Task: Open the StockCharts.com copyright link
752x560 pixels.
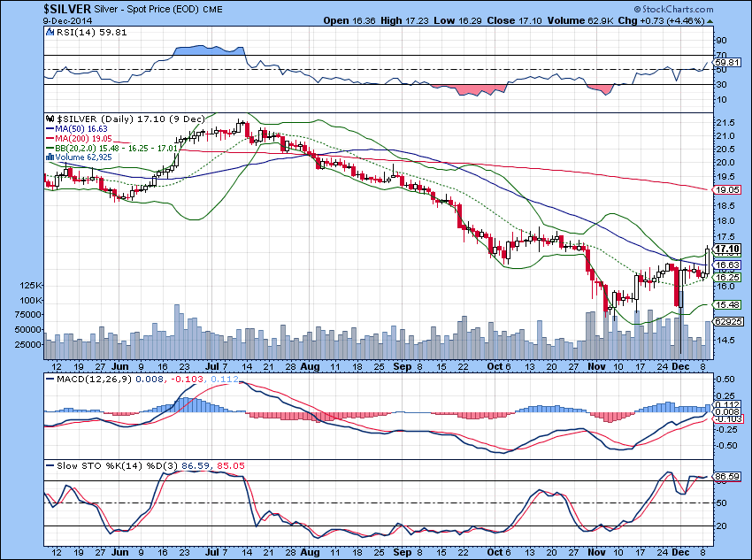Action: (673, 9)
